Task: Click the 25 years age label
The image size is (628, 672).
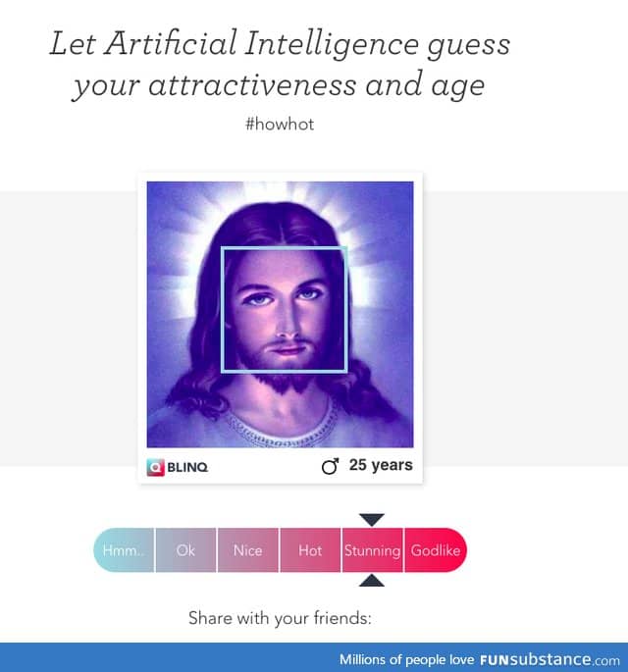Action: tap(381, 465)
